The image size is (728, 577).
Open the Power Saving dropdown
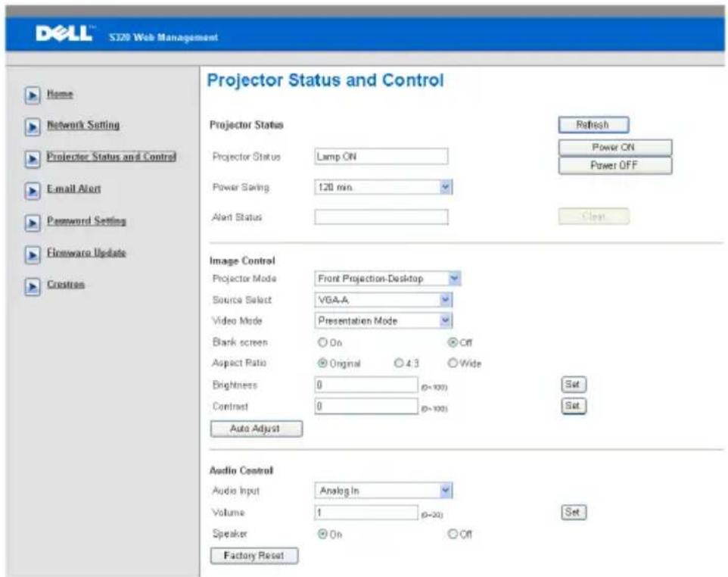click(384, 187)
